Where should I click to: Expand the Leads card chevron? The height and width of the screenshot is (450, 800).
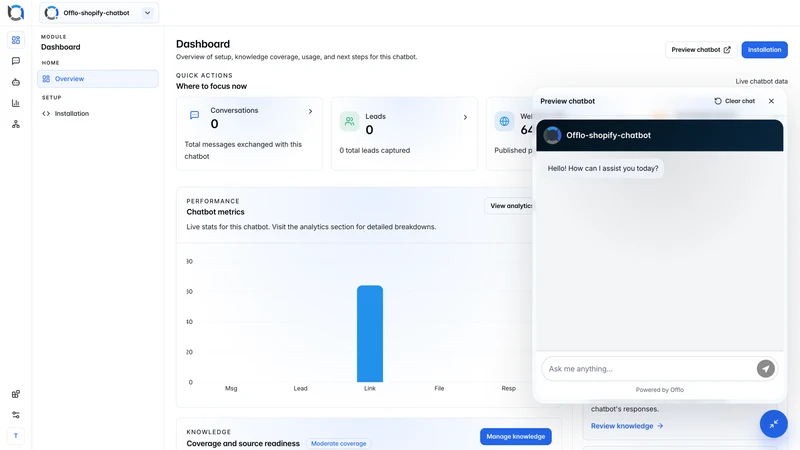(465, 117)
